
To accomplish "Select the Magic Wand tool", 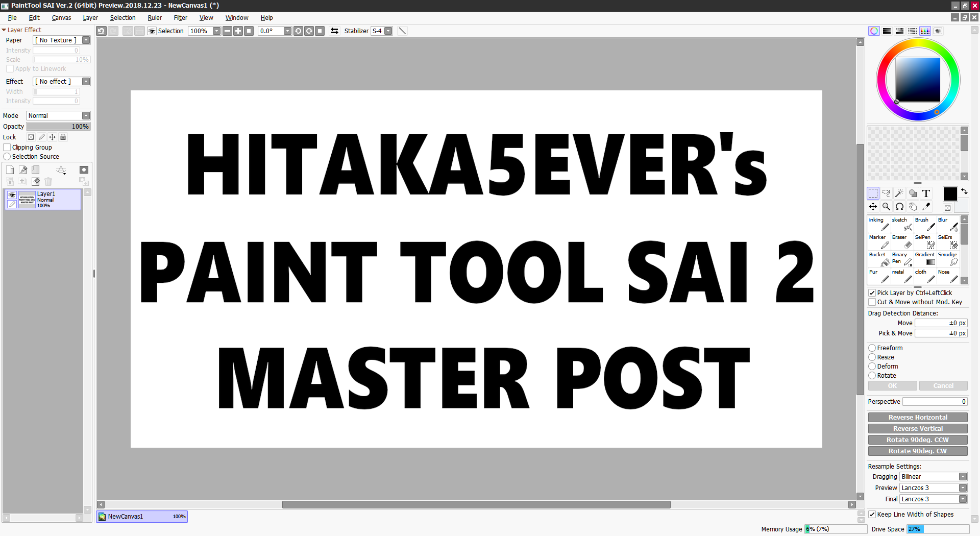I will click(899, 193).
